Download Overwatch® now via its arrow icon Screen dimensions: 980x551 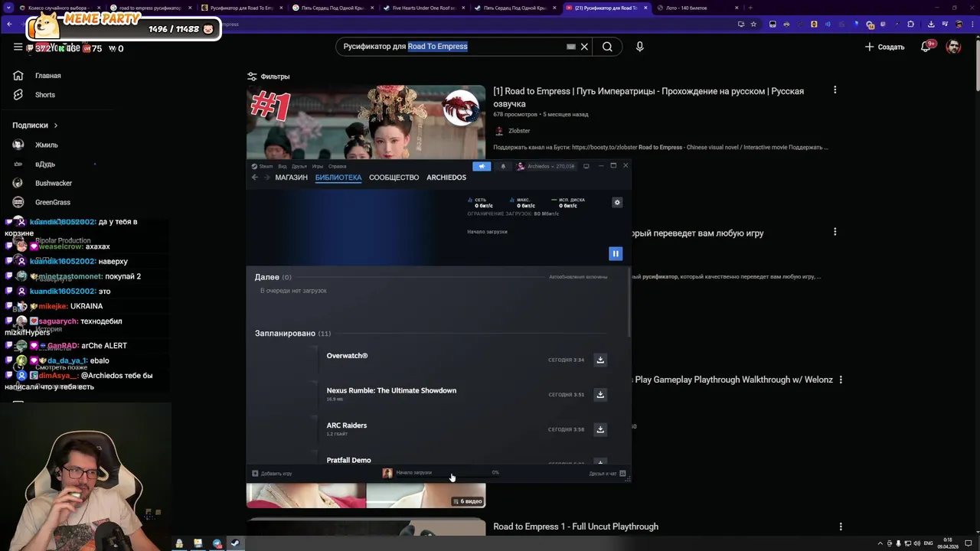pos(600,360)
